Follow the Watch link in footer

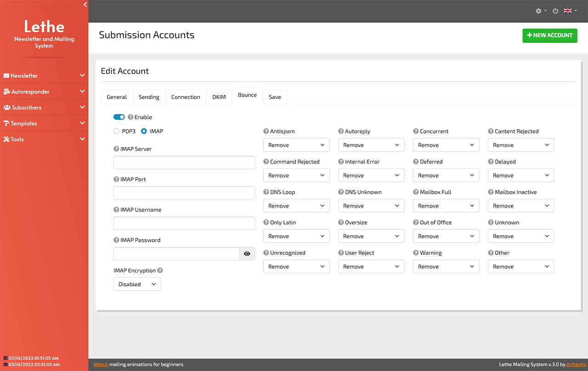click(101, 365)
